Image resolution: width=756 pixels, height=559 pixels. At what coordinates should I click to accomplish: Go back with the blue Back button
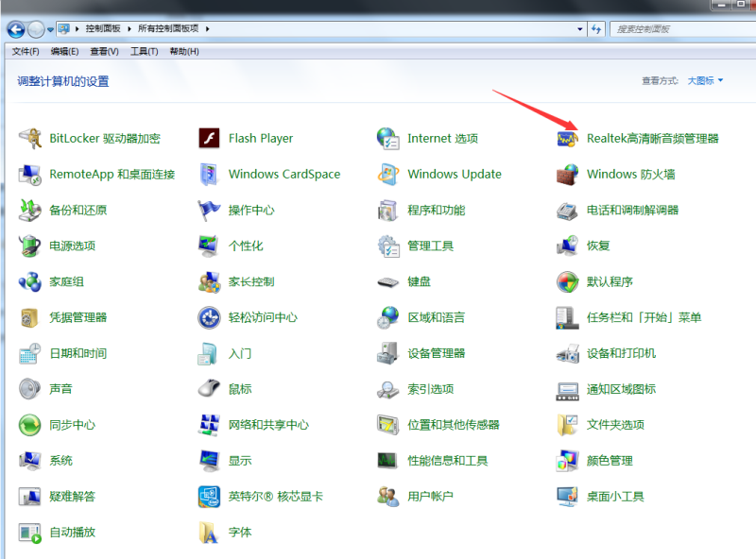tap(16, 29)
